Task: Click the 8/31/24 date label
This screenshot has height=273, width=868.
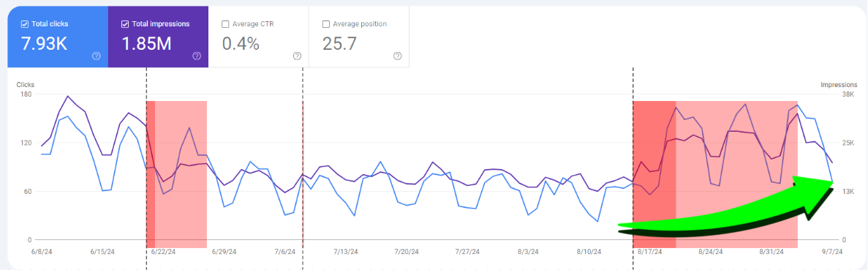Action: point(771,251)
